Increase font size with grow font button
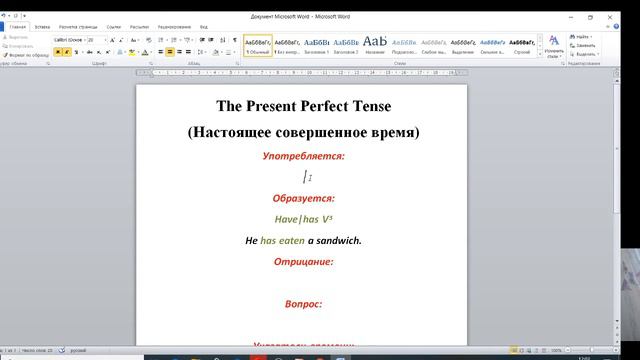This screenshot has height=360, width=640. pyautogui.click(x=112, y=40)
